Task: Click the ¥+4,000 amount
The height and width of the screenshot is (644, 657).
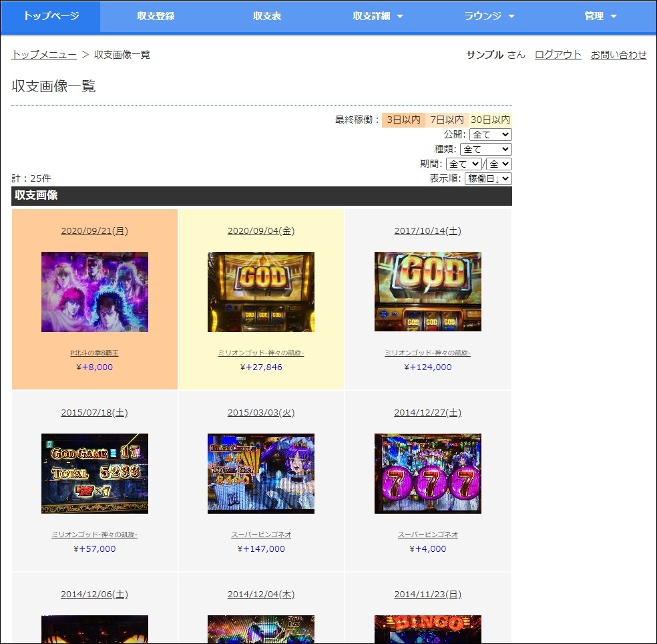Action: 428,549
